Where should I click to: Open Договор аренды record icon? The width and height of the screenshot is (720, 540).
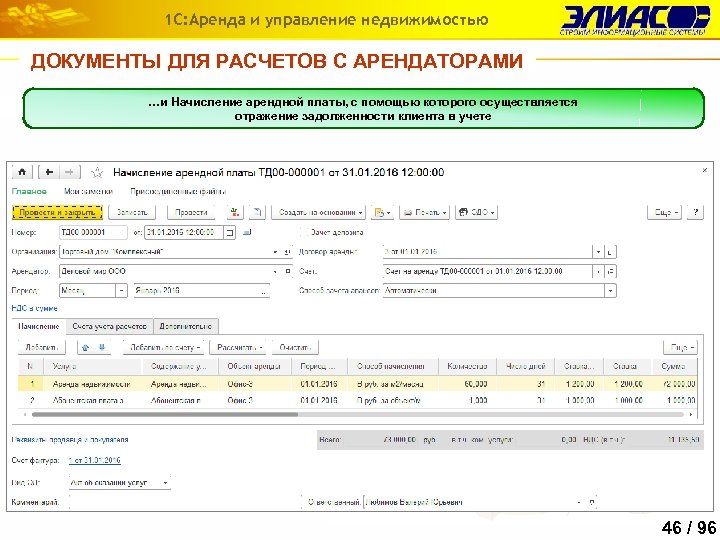pyautogui.click(x=610, y=252)
